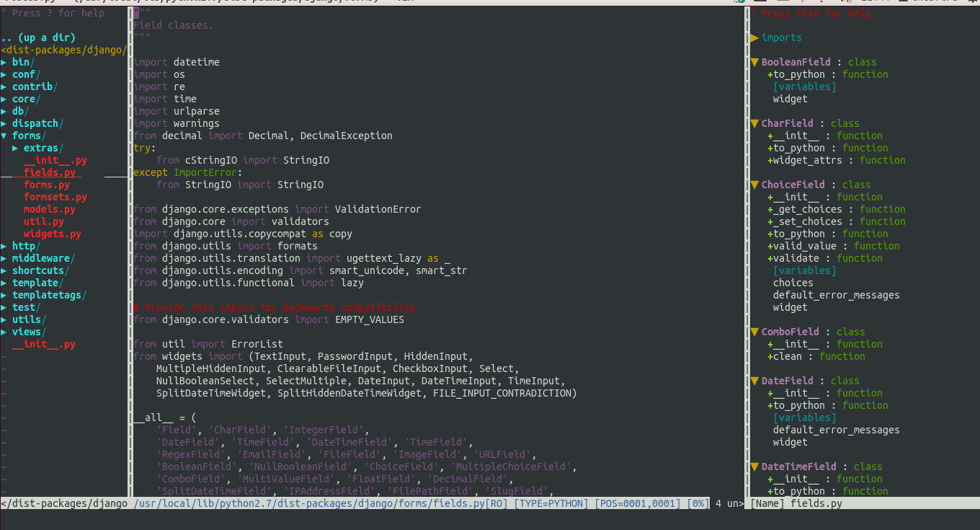This screenshot has width=980, height=530.
Task: Select the dist-packages/django/ root path
Action: tap(64, 50)
